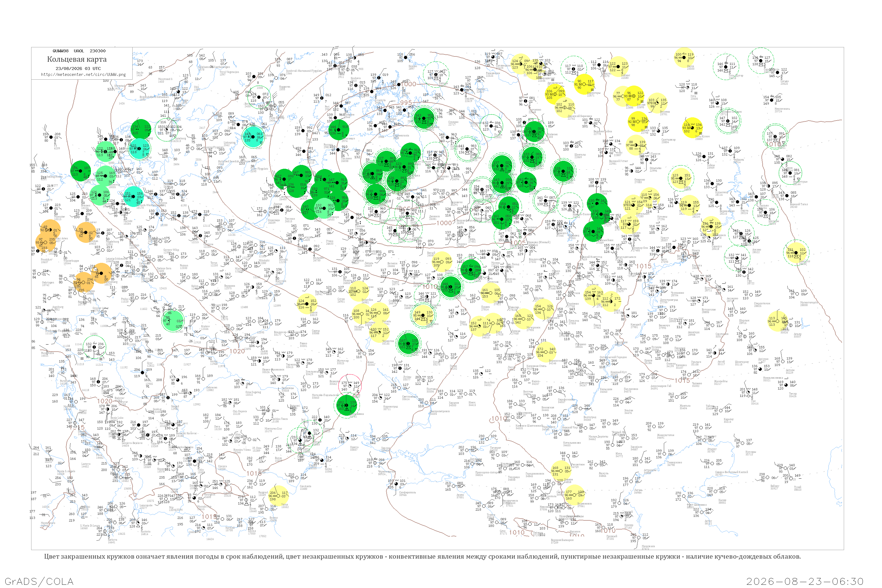Select the "Muenster" station label
Image resolution: width=882 pixels, height=588 pixels.
60,217
